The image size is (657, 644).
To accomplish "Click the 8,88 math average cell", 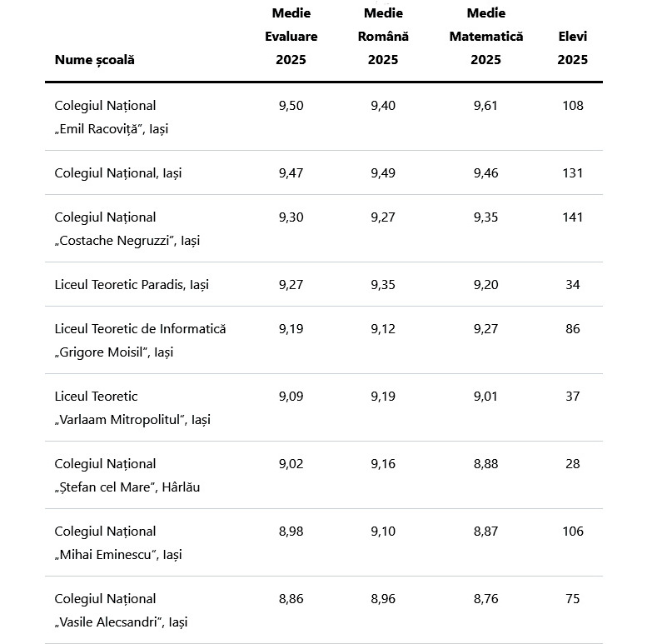I will point(485,464).
